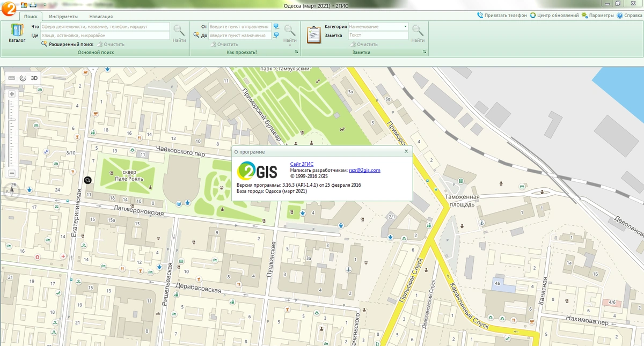
Task: Open Как проехать group dialog launcher
Action: (296, 52)
